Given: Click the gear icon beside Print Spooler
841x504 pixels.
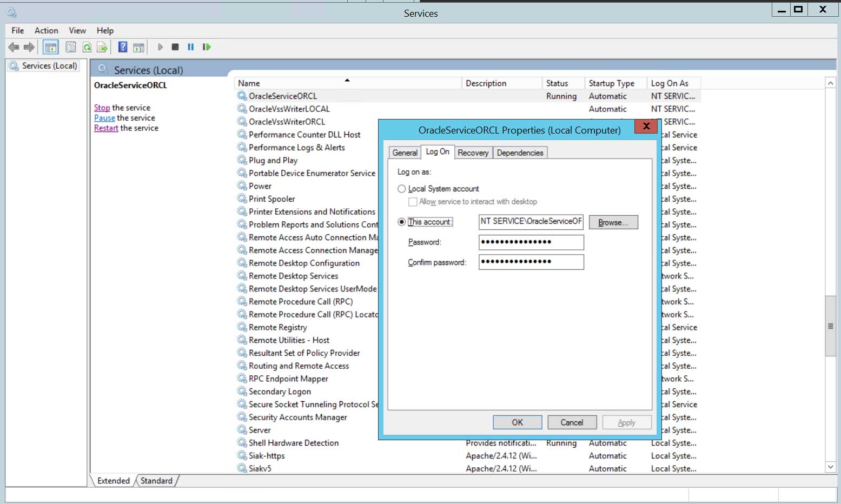Looking at the screenshot, I should coord(242,198).
